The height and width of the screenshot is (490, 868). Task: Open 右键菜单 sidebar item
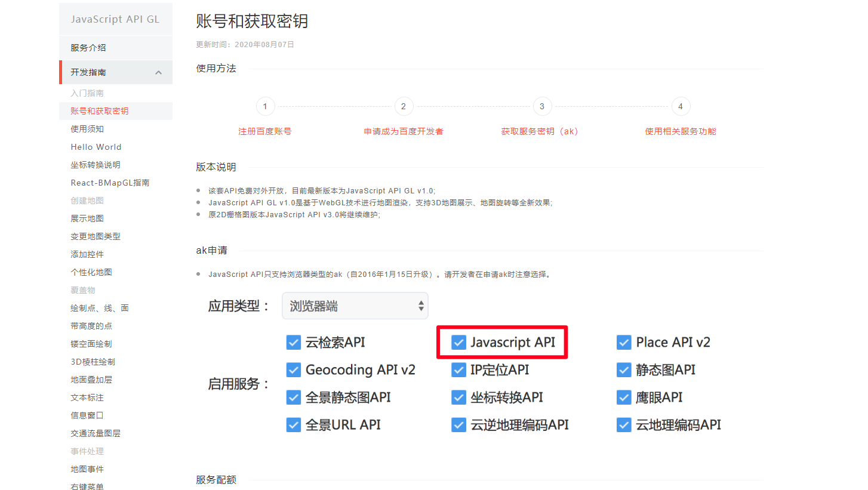point(87,486)
